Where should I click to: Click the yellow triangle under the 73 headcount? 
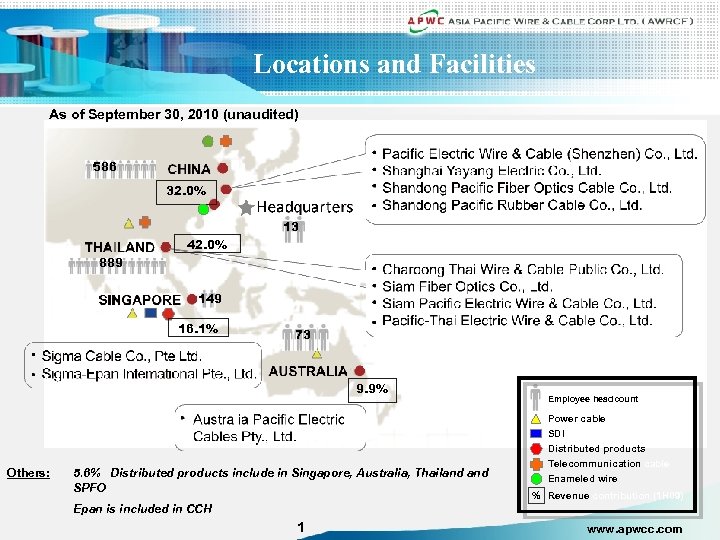(317, 354)
